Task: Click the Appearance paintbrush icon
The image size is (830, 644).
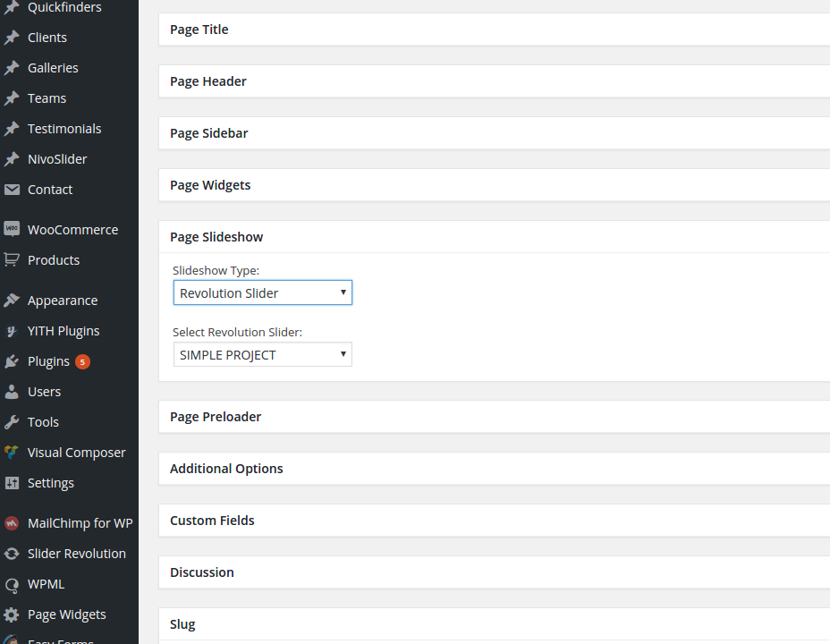Action: [12, 301]
